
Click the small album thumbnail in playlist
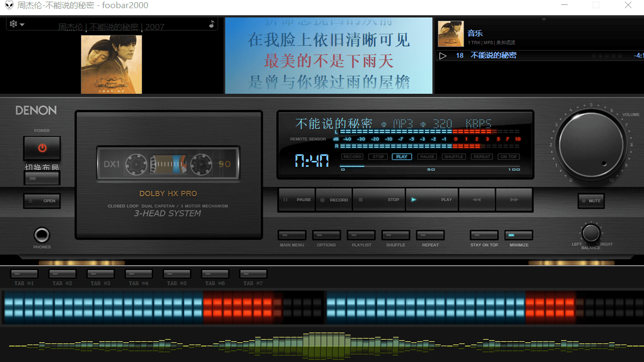pyautogui.click(x=450, y=34)
